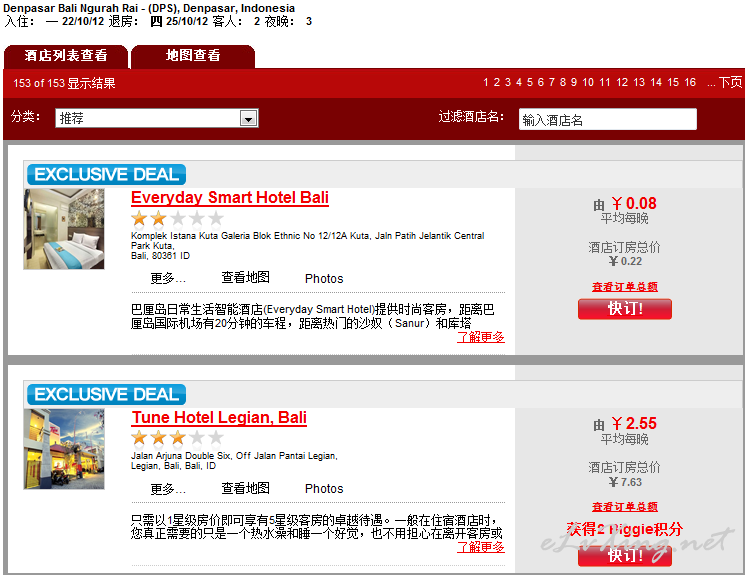745x575 pixels.
Task: Click 获得2 Biggie积分 points text
Action: pyautogui.click(x=625, y=529)
